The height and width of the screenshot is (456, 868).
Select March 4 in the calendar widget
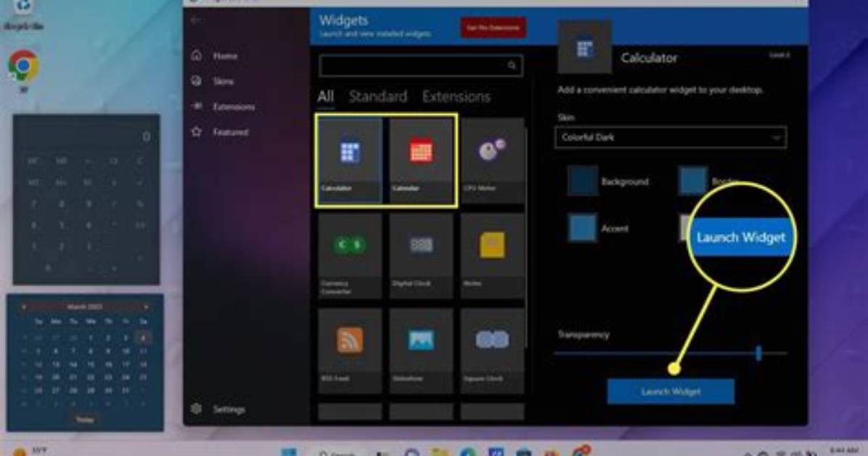[143, 337]
